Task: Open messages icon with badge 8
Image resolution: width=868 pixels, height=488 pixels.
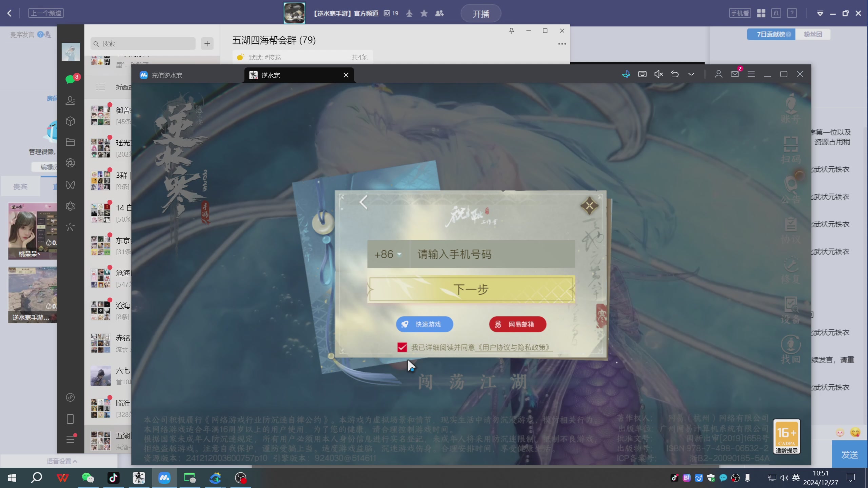Action: pyautogui.click(x=71, y=79)
